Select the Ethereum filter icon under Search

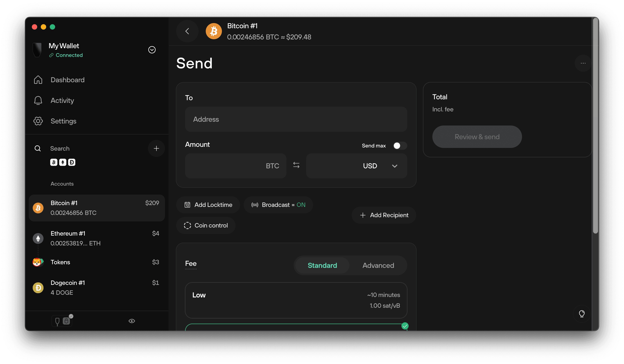point(63,162)
